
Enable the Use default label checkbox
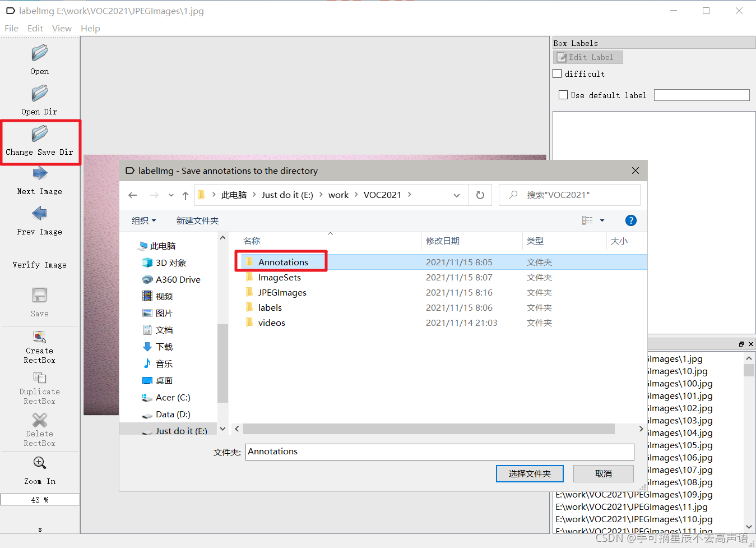(563, 95)
